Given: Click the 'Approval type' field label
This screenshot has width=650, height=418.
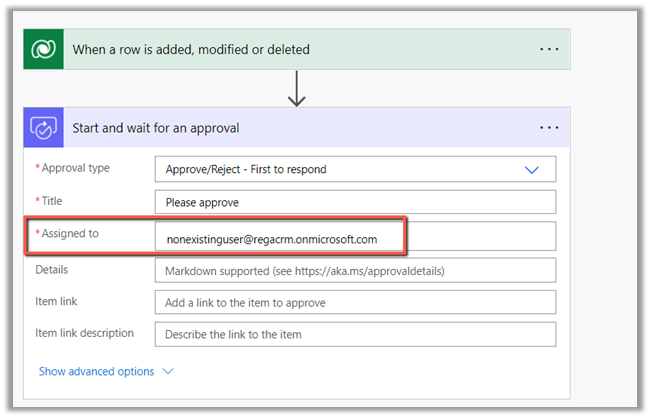Looking at the screenshot, I should (x=76, y=168).
